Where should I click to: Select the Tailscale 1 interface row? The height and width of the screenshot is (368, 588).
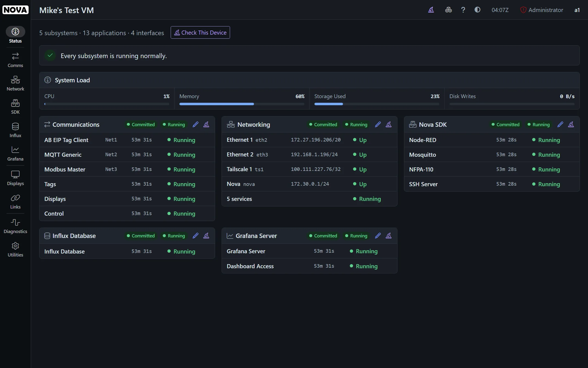pyautogui.click(x=310, y=169)
